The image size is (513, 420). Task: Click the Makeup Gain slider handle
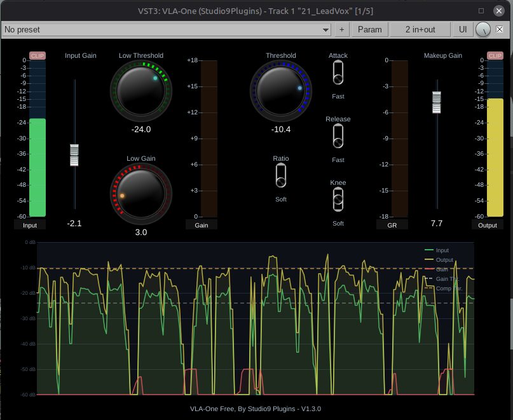click(x=437, y=102)
